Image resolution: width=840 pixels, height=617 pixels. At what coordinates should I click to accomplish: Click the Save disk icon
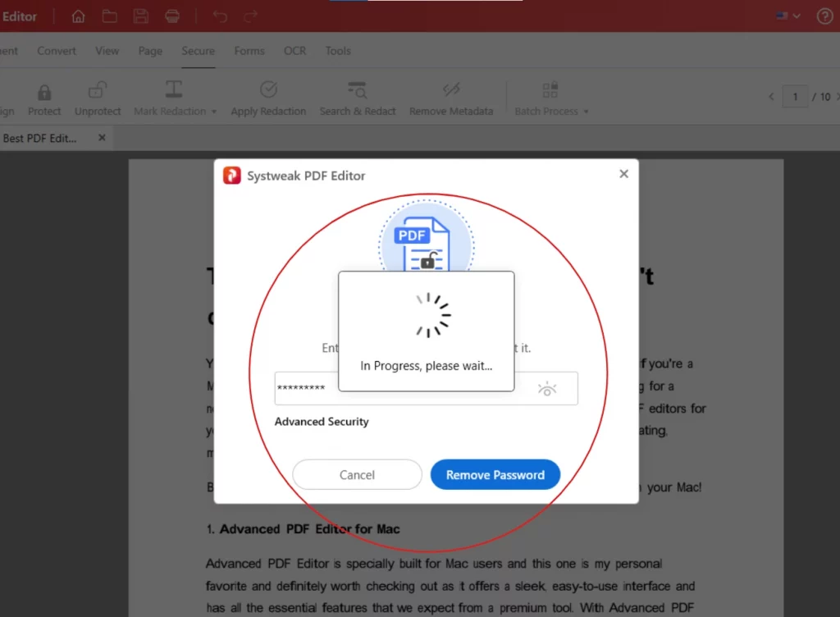141,16
